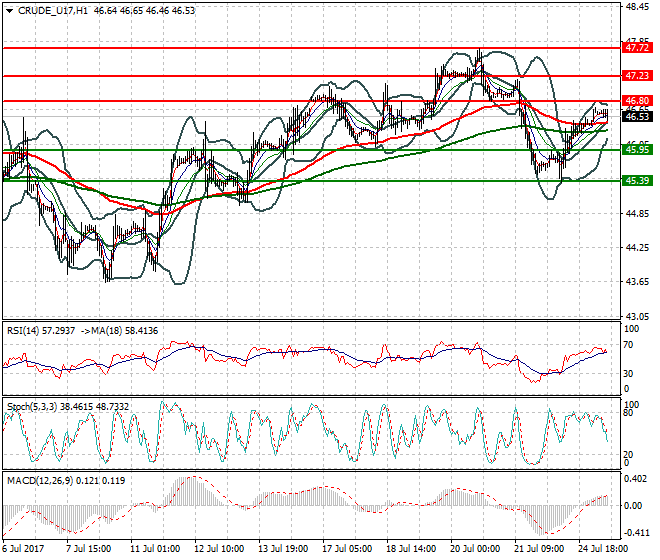This screenshot has height=560, width=660.
Task: Click the 24 Jul 18:00 time label
Action: (x=603, y=549)
